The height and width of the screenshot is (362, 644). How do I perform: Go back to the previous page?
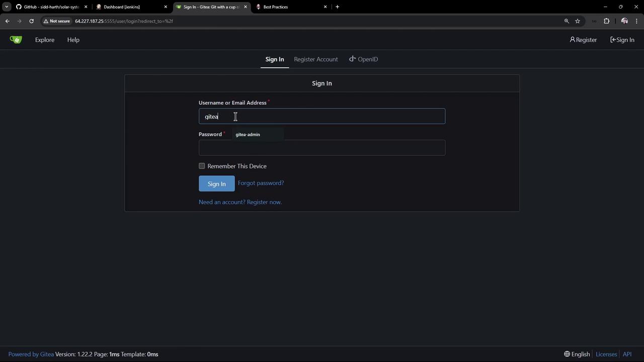pos(8,21)
